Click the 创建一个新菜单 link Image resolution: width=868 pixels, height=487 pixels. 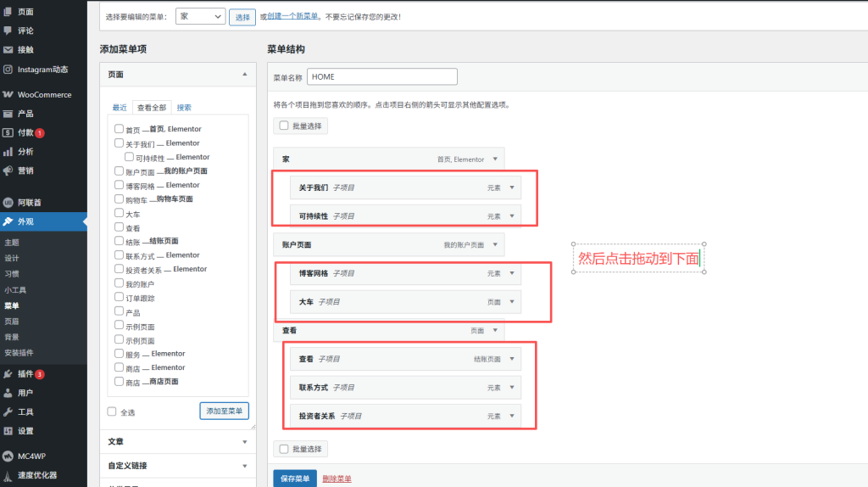point(292,17)
